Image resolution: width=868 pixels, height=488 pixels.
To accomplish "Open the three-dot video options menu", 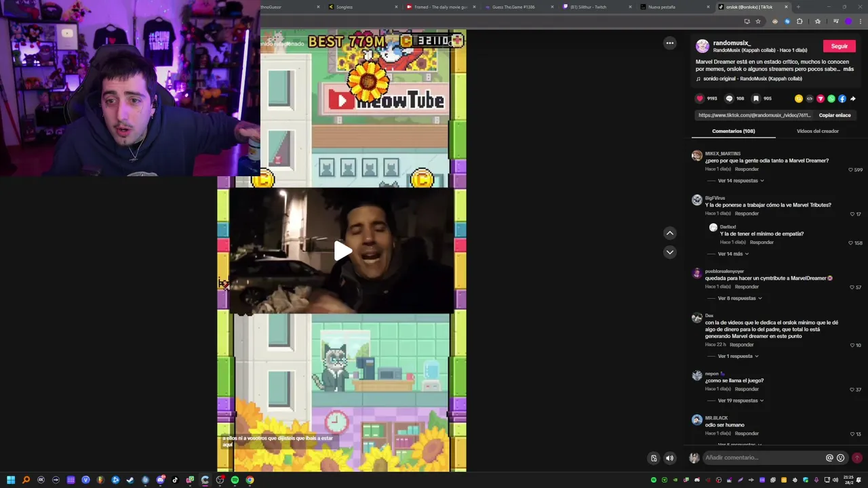I will 670,43.
